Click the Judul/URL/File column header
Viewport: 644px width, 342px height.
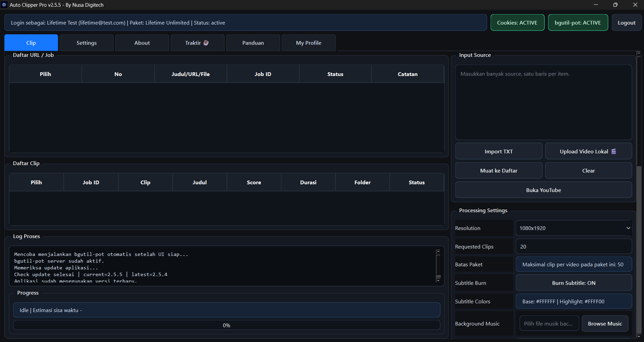[x=190, y=74]
